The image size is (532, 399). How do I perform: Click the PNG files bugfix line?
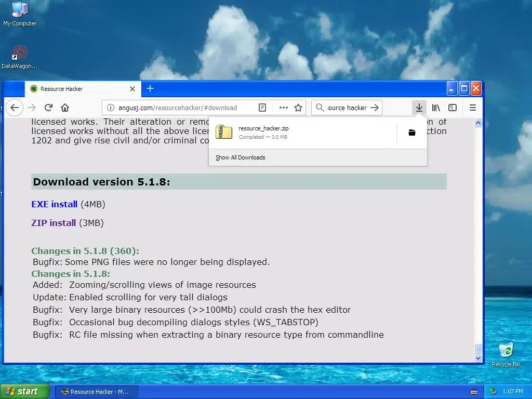(x=151, y=262)
